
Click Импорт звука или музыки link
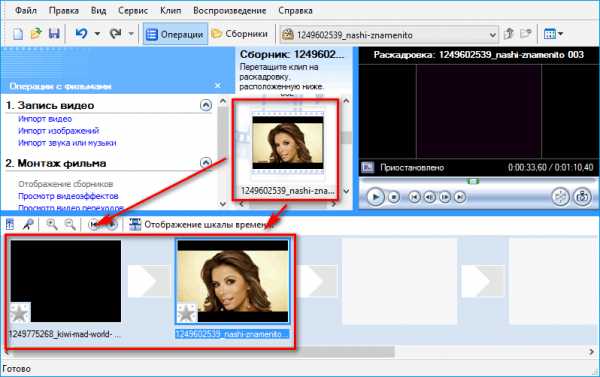pos(67,143)
